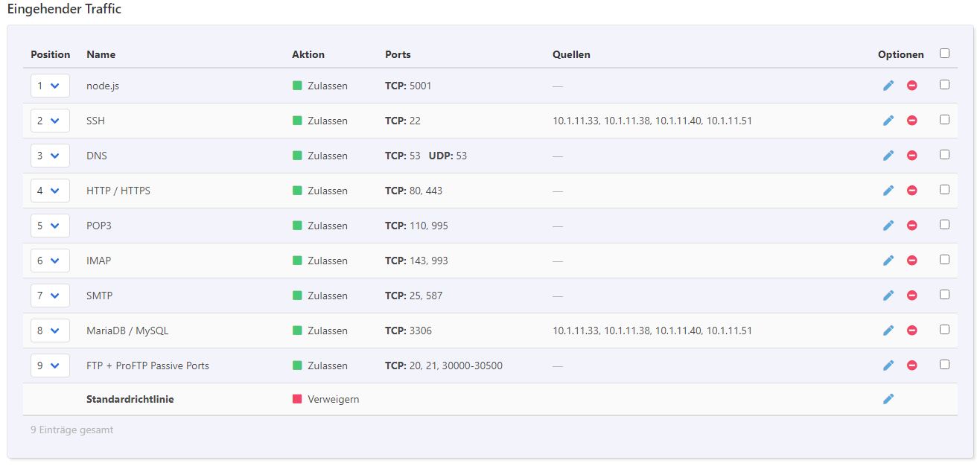980x466 pixels.
Task: Edit the node.js firewall rule
Action: pyautogui.click(x=888, y=86)
